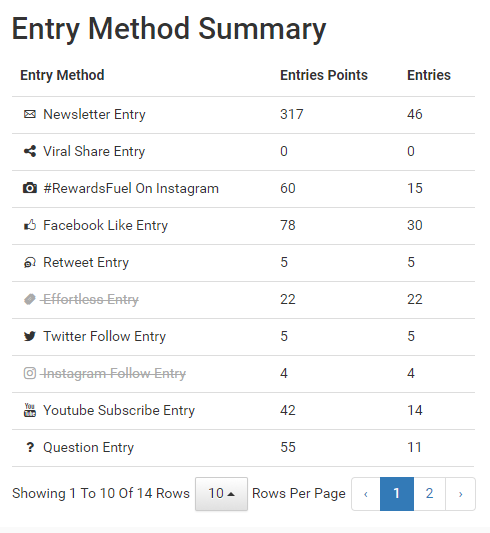Select the struck-through Effortless Entry label
This screenshot has height=533, width=490.
tap(91, 299)
